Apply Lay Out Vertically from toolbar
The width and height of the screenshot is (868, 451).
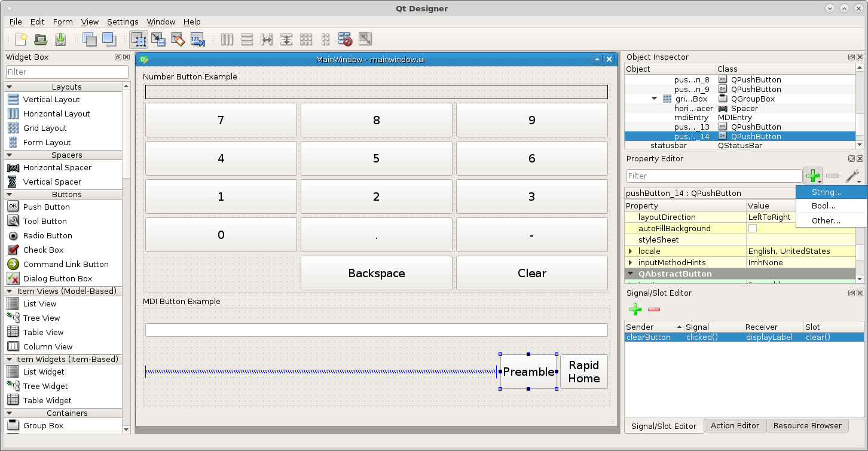pos(247,39)
